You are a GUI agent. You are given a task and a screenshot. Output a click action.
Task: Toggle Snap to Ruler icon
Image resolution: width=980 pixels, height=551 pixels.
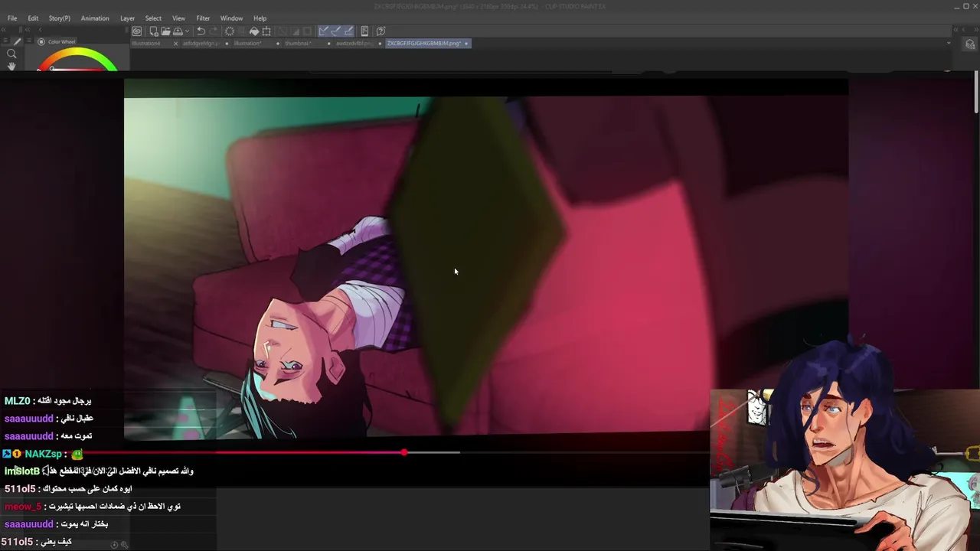coord(324,31)
